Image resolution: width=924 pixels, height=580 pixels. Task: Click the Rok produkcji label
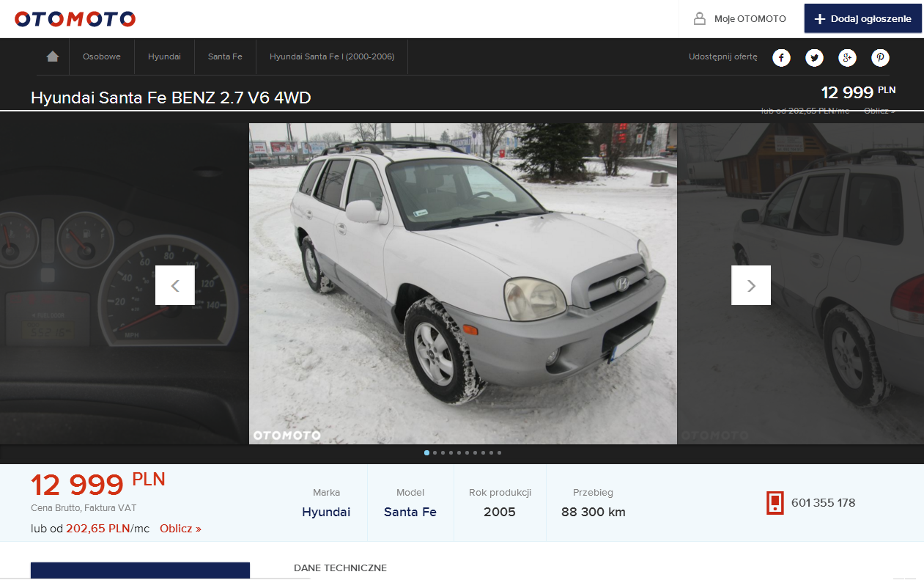click(x=500, y=493)
